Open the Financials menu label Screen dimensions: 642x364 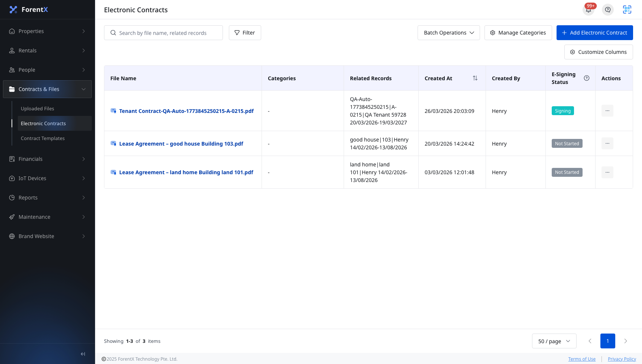[x=30, y=159]
